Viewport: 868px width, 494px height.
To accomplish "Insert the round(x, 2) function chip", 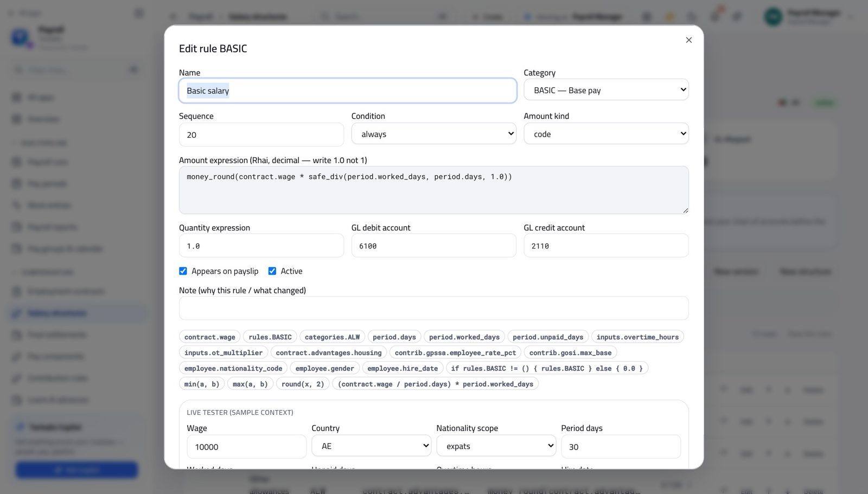I will click(303, 384).
